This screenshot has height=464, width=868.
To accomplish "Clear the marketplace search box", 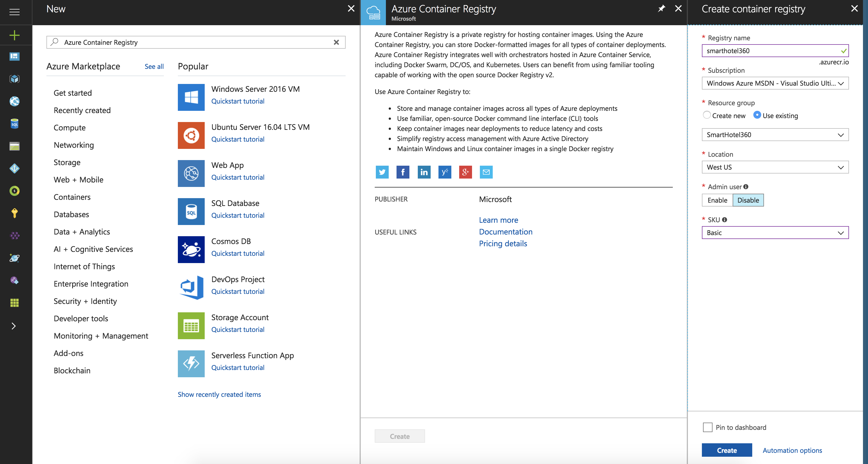I will pyautogui.click(x=336, y=42).
